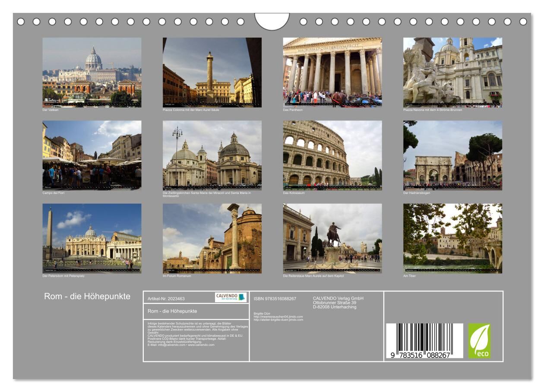544x392 pixels.
Task: Open the Am Tiber river photo
Action: tap(452, 238)
